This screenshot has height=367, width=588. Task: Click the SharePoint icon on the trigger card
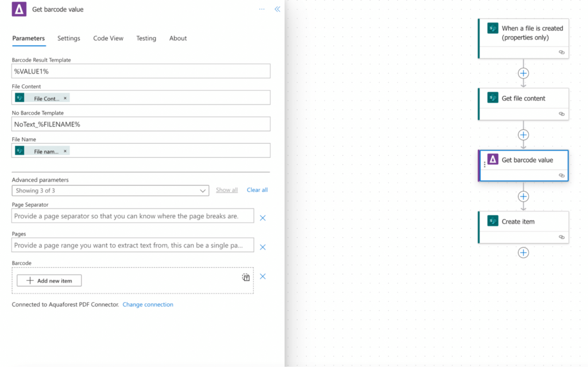[x=492, y=28]
